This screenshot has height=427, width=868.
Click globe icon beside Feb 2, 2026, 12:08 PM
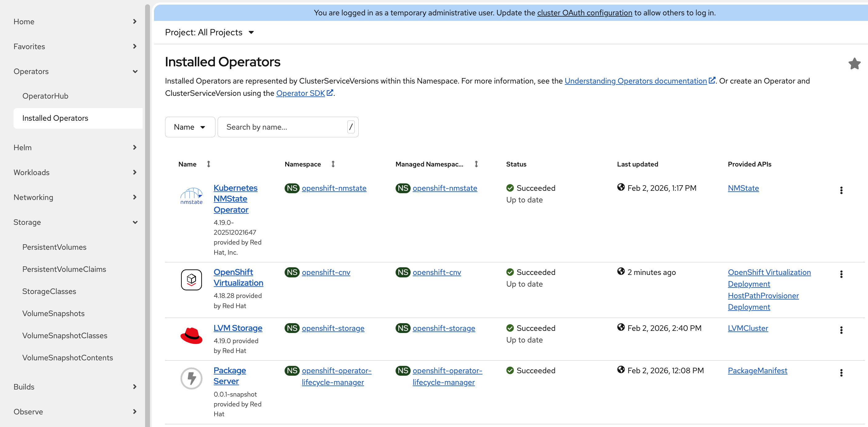coord(621,370)
